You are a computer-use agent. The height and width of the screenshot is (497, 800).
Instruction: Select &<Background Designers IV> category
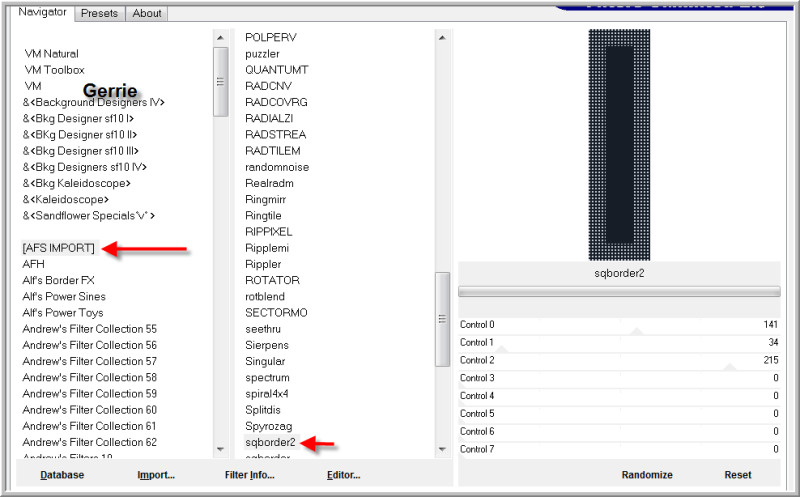tap(93, 103)
